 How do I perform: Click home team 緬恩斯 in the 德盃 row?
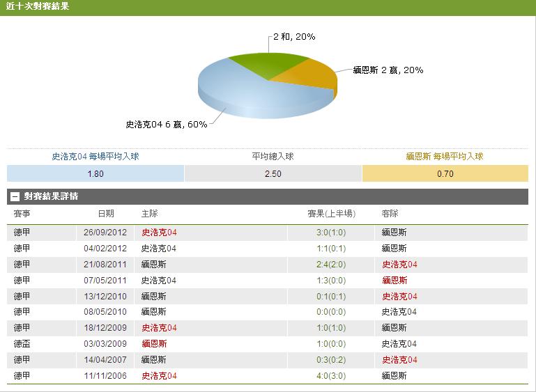154,344
